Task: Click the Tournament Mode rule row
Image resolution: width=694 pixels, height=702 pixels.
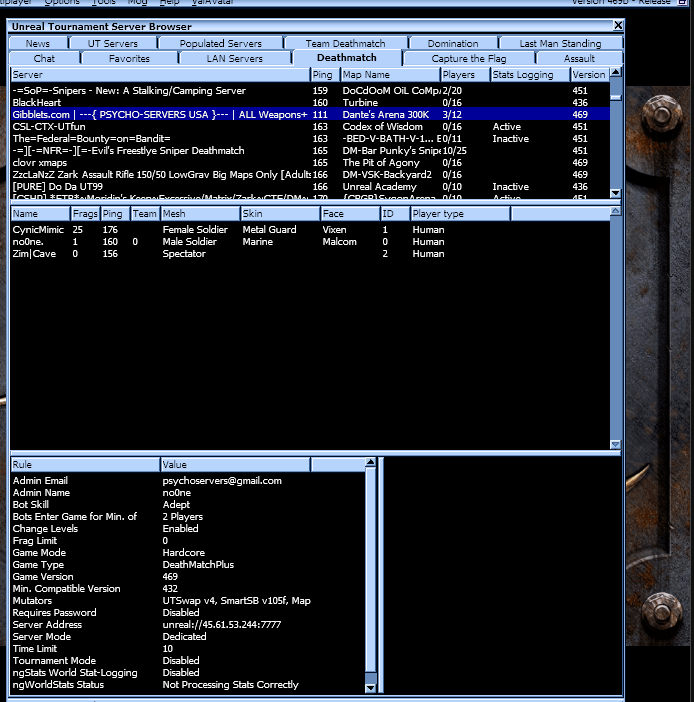Action: coord(188,661)
